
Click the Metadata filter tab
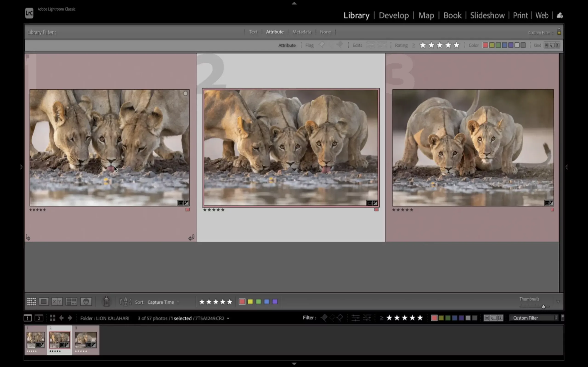pyautogui.click(x=302, y=32)
